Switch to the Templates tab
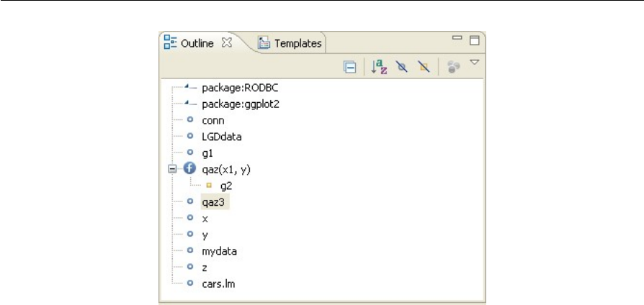Viewport: 644px width, 305px height. tap(298, 43)
